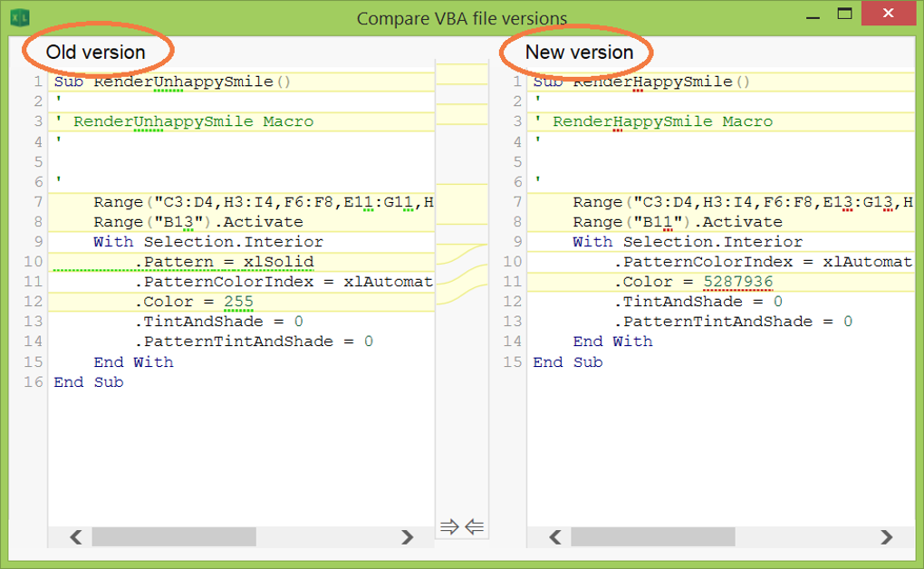Click the copy-to-right double arrow icon

coord(449,526)
